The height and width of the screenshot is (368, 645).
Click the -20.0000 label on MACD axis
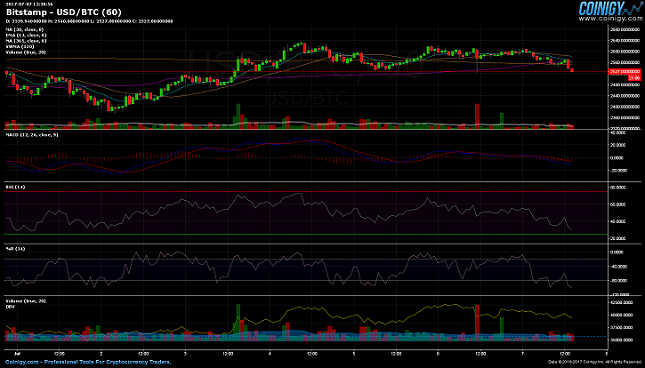[619, 171]
